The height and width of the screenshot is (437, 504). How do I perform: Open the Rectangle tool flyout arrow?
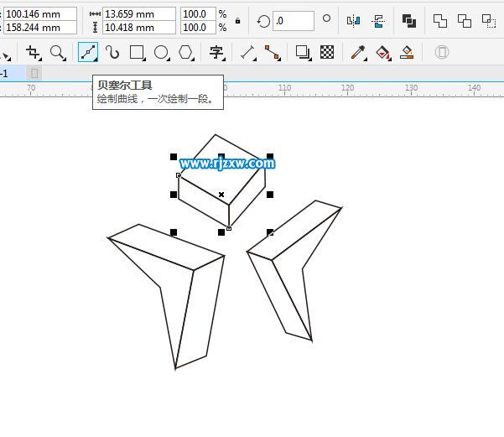pos(144,59)
